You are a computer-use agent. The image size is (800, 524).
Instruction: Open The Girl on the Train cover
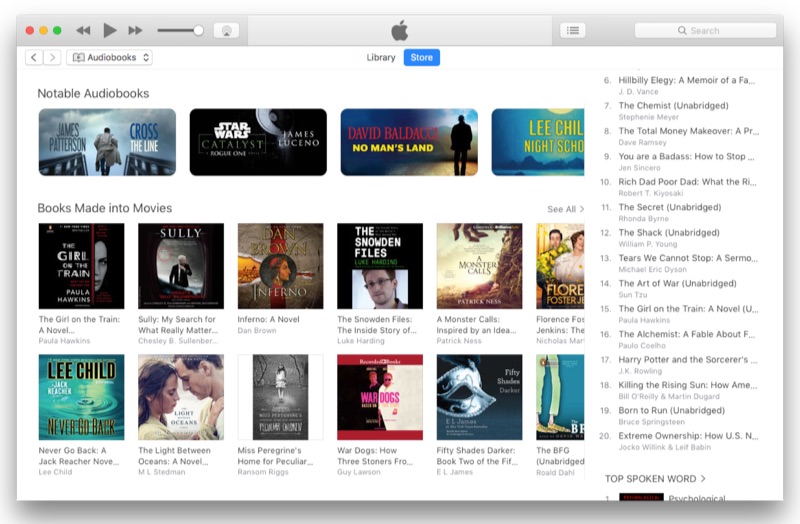pos(81,266)
